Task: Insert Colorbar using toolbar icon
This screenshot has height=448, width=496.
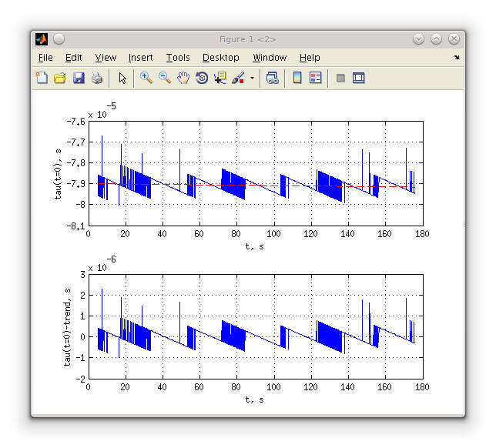Action: (297, 78)
